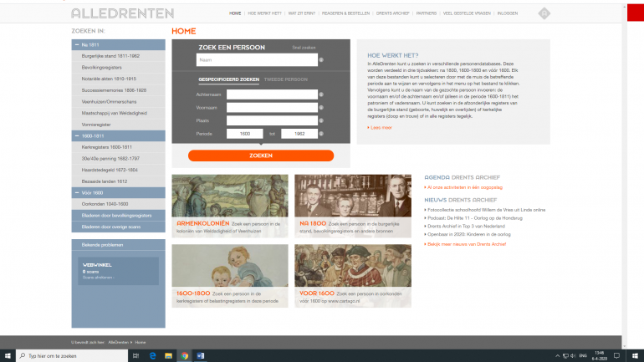
Task: Select Haardstedegeld 1672-1804
Action: click(x=118, y=170)
